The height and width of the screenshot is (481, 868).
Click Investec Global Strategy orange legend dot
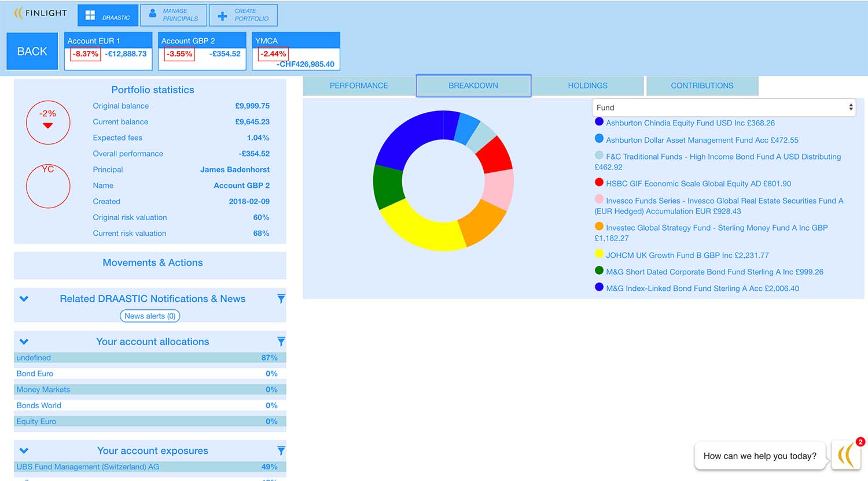[x=599, y=227]
